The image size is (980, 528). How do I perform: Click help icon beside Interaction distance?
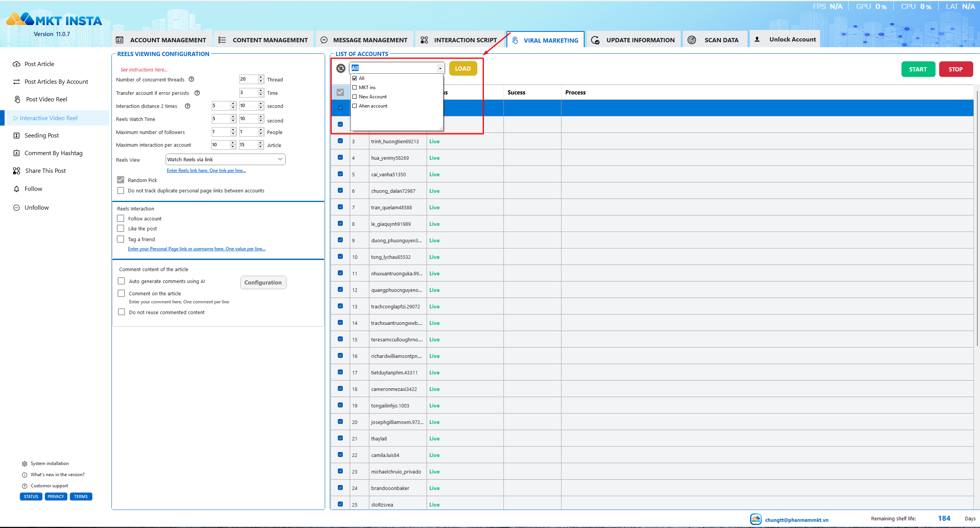[188, 106]
